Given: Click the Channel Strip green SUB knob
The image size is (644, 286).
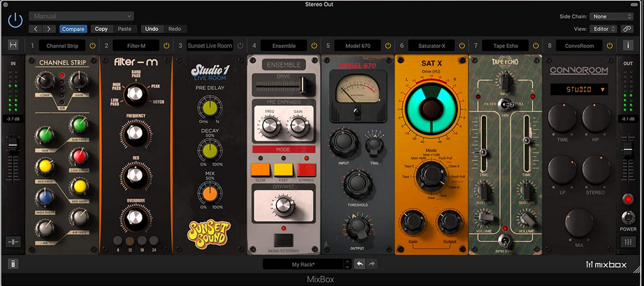Looking at the screenshot, I should (x=44, y=136).
